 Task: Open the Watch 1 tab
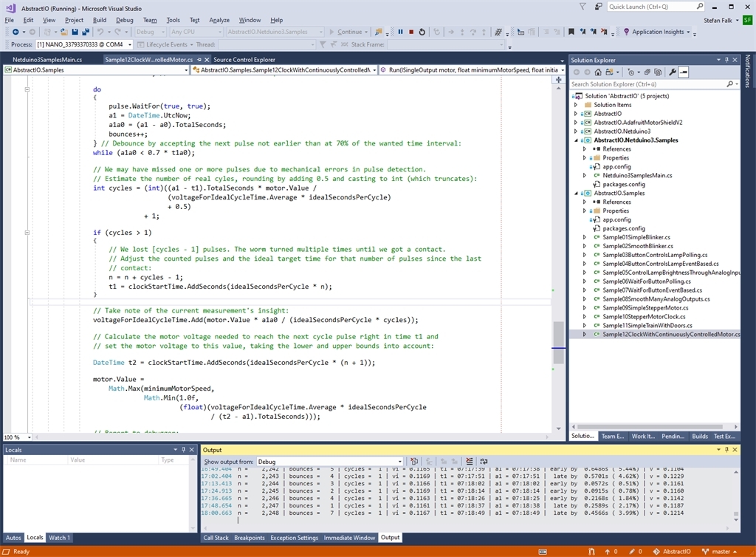tap(59, 538)
